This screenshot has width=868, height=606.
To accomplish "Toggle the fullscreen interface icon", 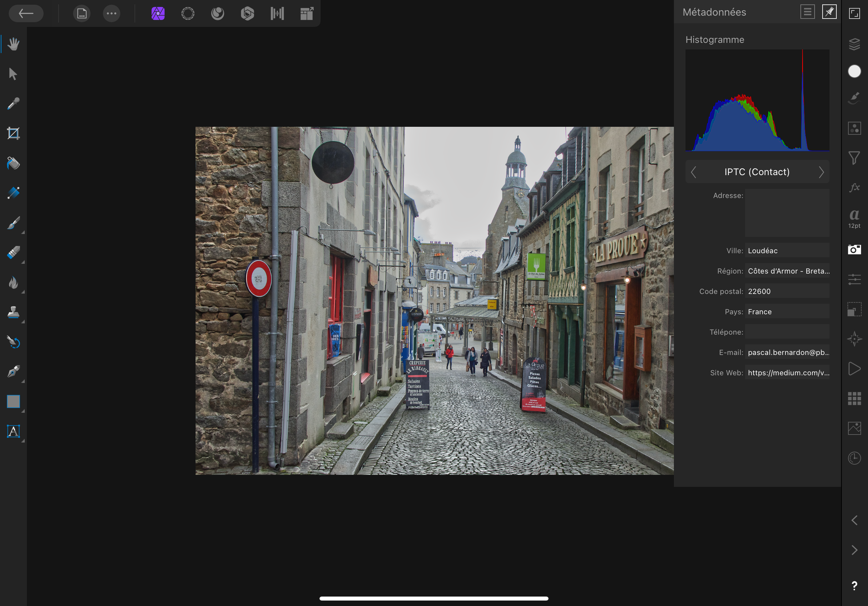I will click(x=855, y=13).
